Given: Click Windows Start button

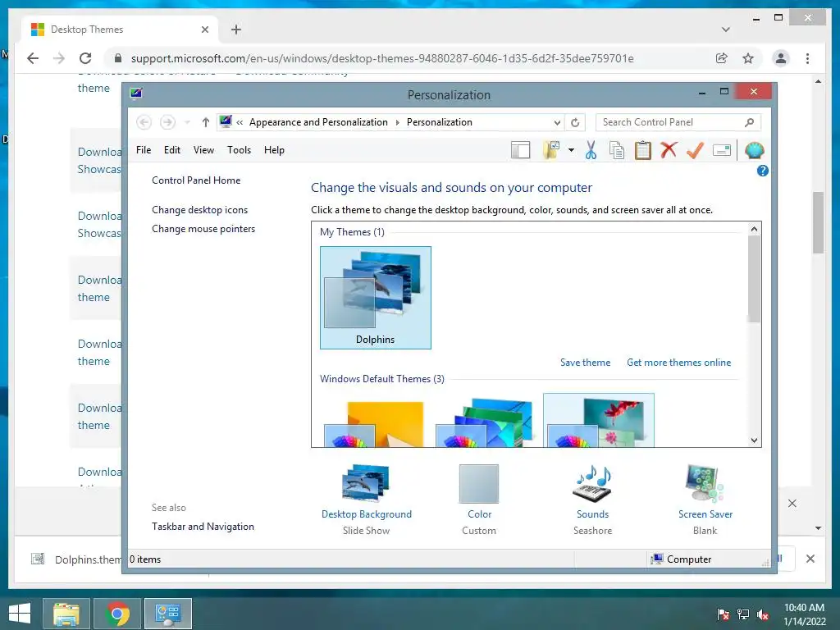Looking at the screenshot, I should [x=20, y=614].
